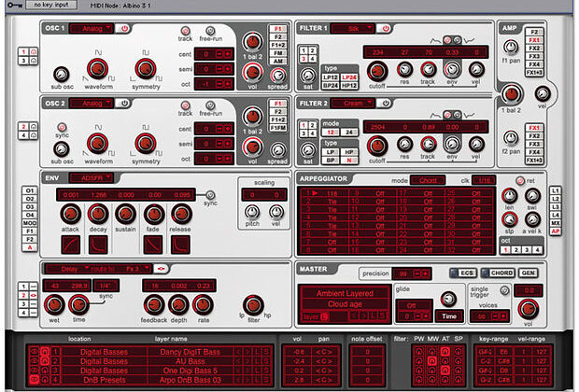Click the master vol knob
Screen dimensions: 579x392
pyautogui.click(x=528, y=309)
